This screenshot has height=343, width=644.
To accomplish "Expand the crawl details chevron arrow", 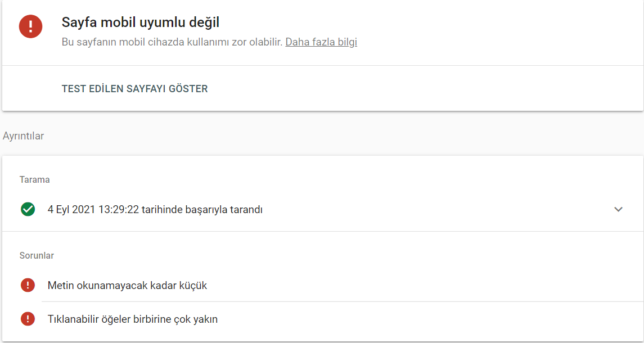I will (x=618, y=210).
